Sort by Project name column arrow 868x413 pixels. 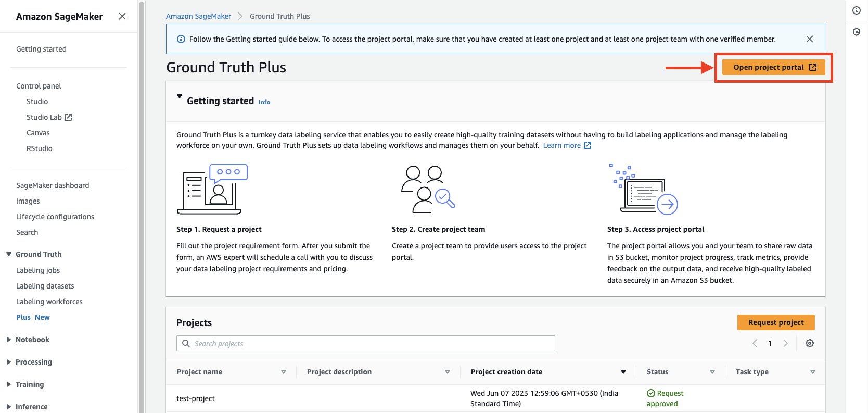(284, 372)
